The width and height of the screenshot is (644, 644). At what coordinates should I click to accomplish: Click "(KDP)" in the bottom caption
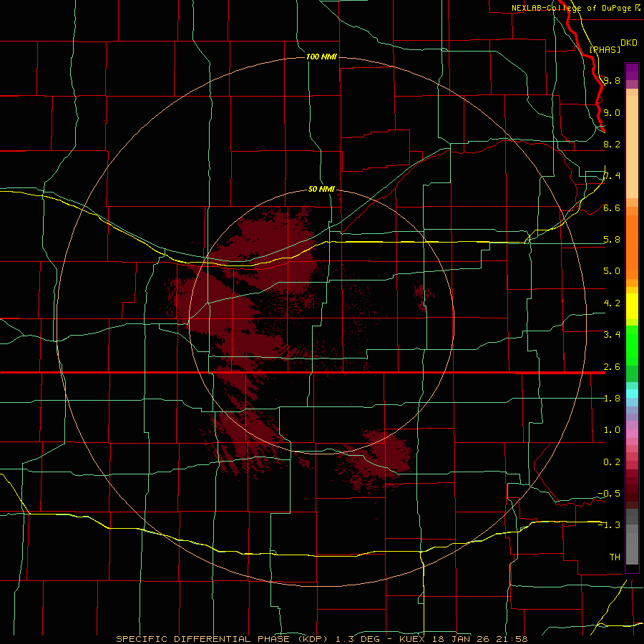[x=313, y=639]
